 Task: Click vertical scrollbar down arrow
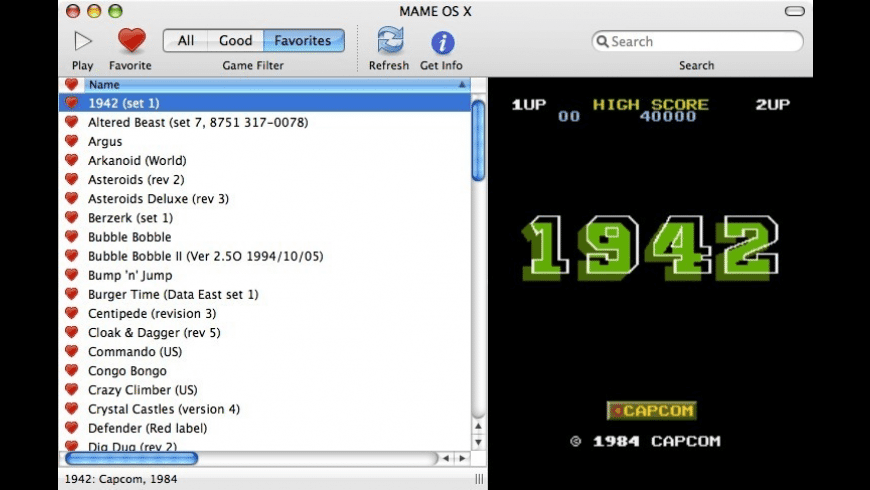point(478,442)
